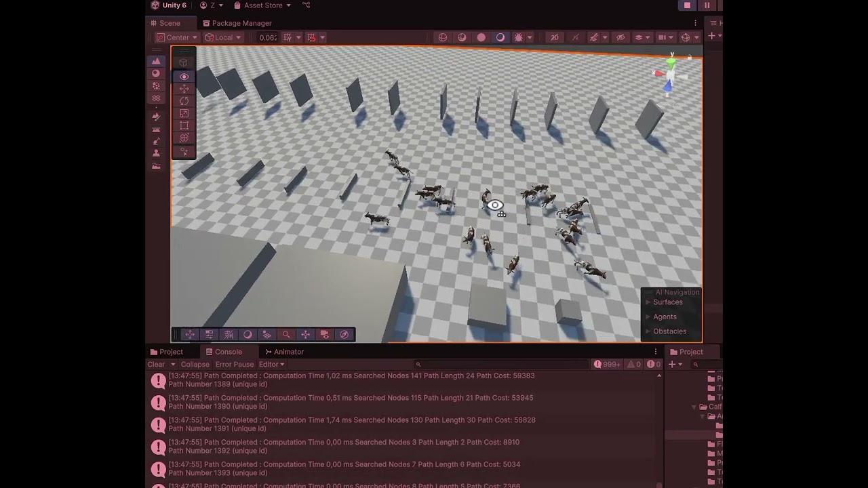Open the account Z dropdown

tap(212, 5)
